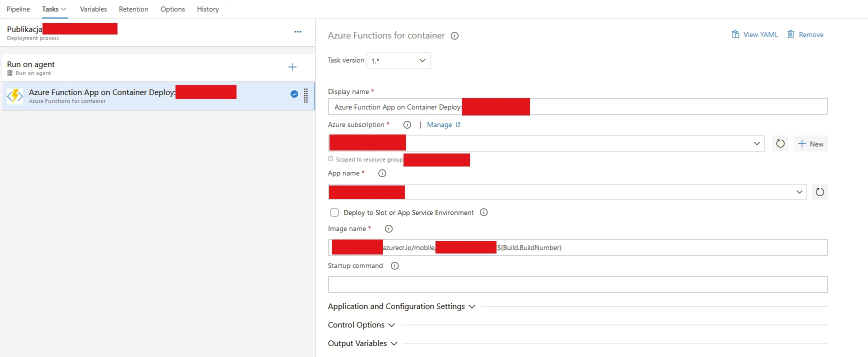Click the Startup command input field
The image size is (868, 357).
(577, 284)
